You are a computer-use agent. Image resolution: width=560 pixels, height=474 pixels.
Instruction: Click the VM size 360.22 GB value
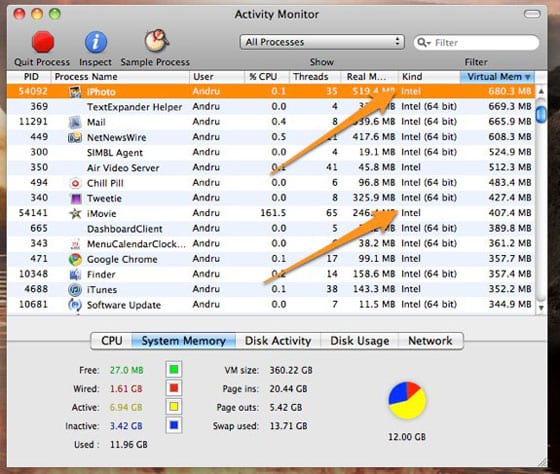click(x=291, y=370)
